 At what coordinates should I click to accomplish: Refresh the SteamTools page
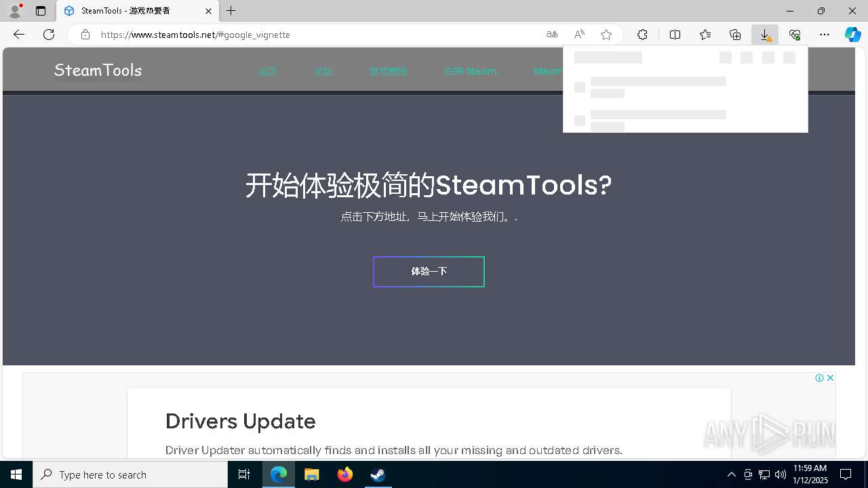(49, 35)
